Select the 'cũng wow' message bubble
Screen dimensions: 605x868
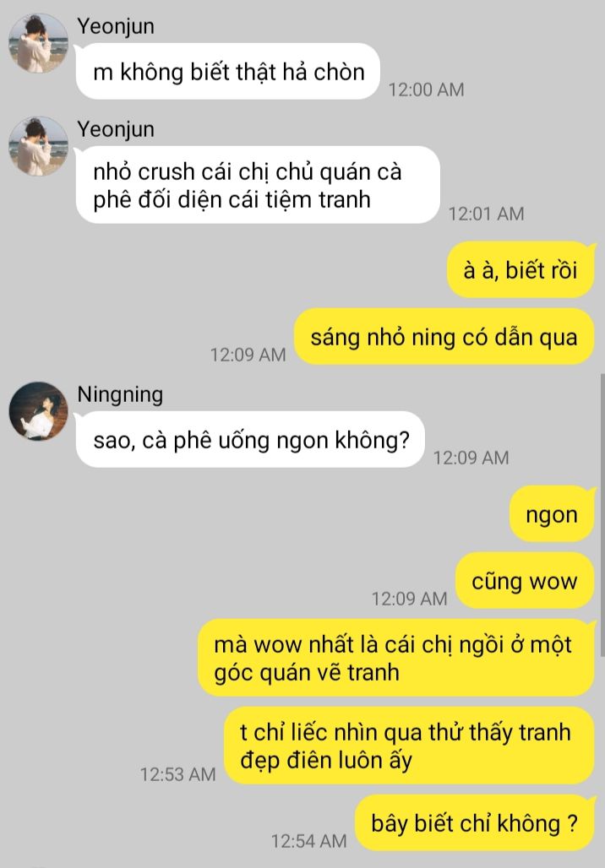click(x=525, y=581)
